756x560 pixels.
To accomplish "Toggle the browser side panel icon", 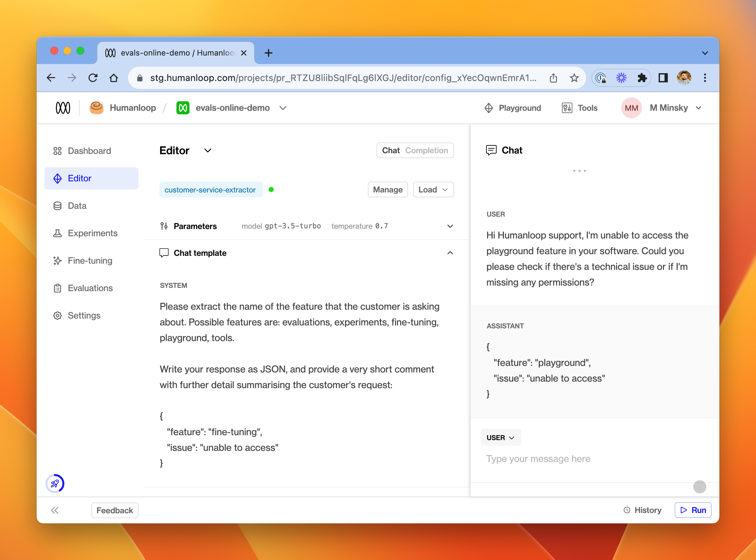I will coord(663,78).
